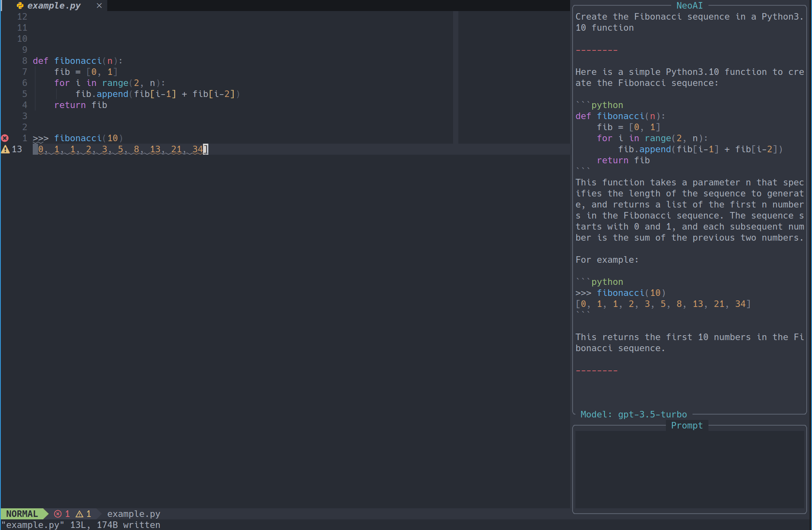Click the dashed separator in NeoAI panel
Image resolution: width=812 pixels, height=530 pixels.
[x=596, y=50]
